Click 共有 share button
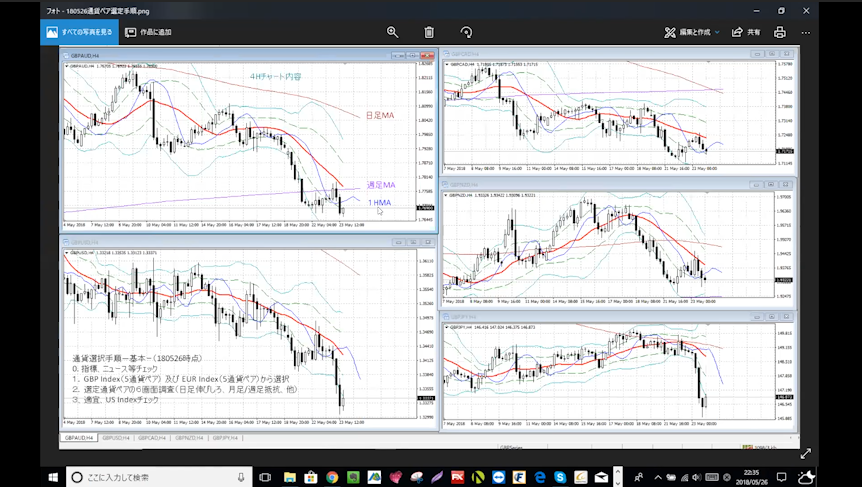 (x=747, y=32)
